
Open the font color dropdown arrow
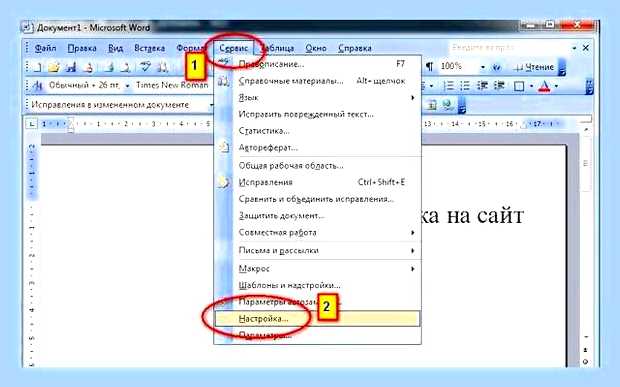556,86
